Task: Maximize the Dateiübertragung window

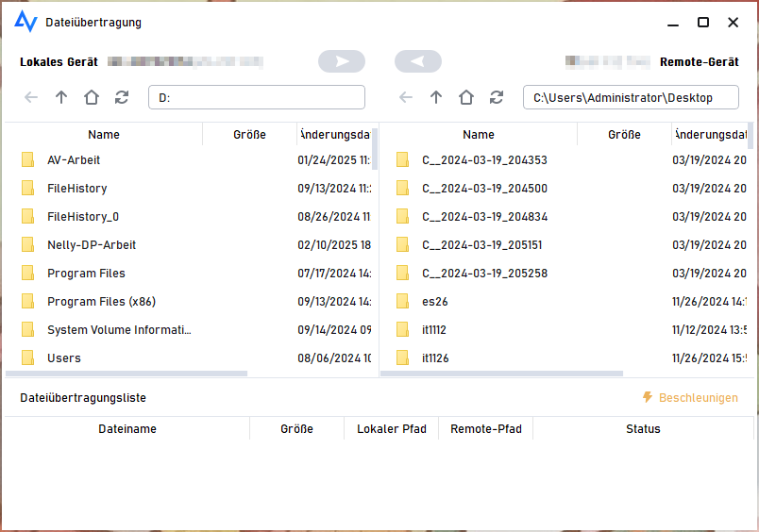Action: tap(703, 23)
